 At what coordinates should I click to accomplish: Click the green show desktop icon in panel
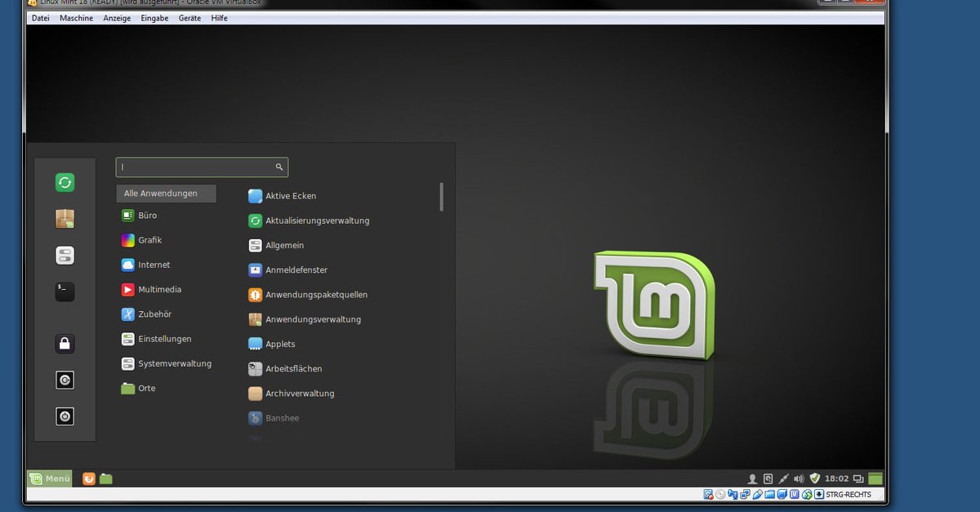tap(875, 479)
